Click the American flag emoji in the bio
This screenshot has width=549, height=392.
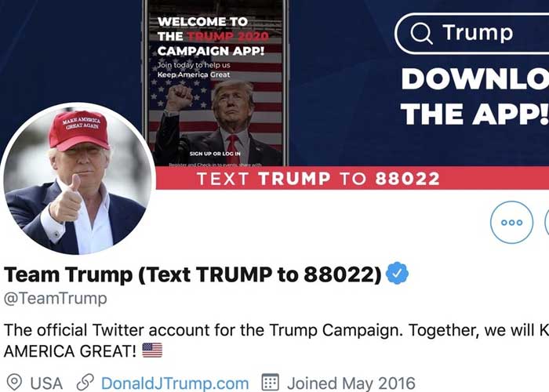point(152,350)
